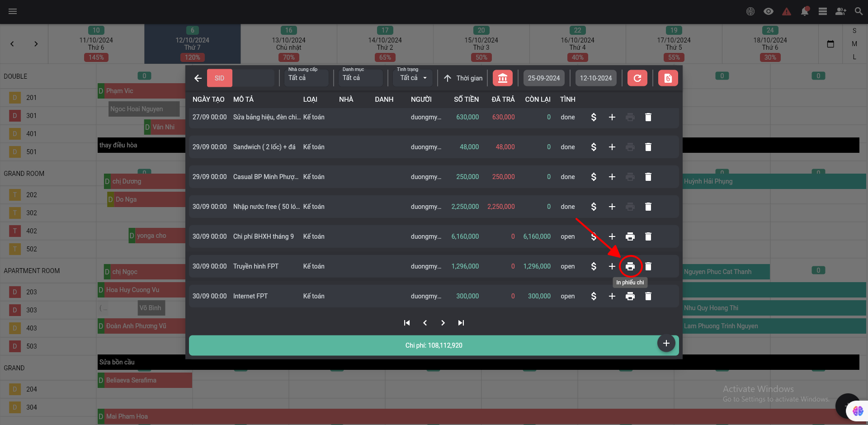Switch to S size view

(854, 31)
